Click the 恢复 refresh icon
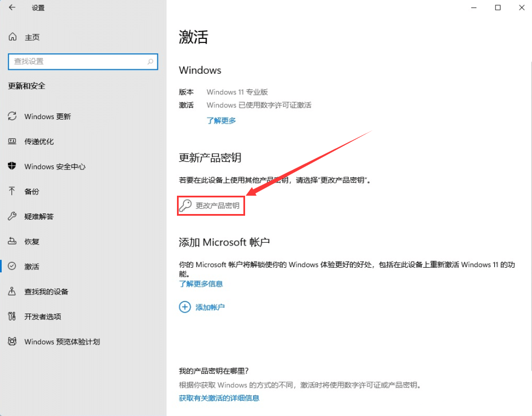Image resolution: width=532 pixels, height=416 pixels. [x=11, y=241]
